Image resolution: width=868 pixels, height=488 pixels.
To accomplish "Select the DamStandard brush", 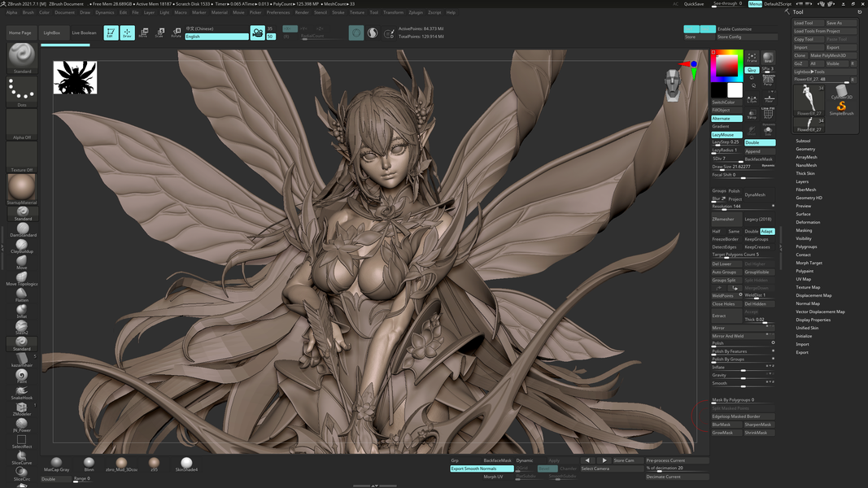I will [x=22, y=230].
